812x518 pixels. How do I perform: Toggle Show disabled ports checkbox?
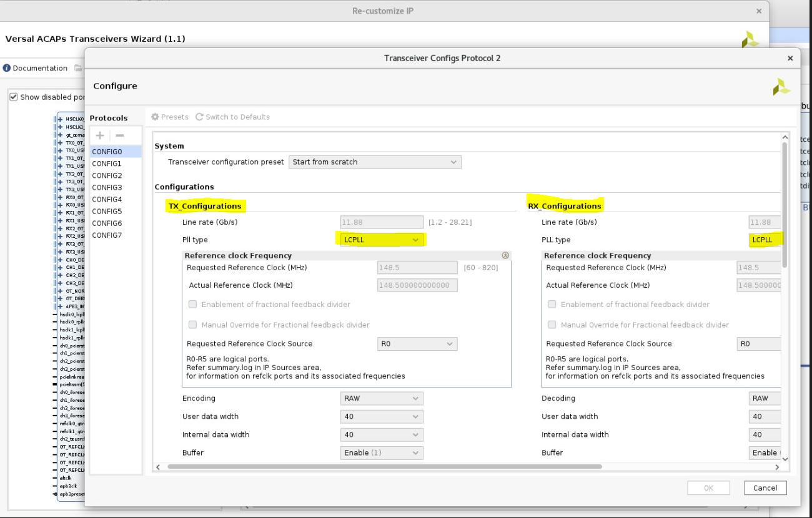click(14, 97)
